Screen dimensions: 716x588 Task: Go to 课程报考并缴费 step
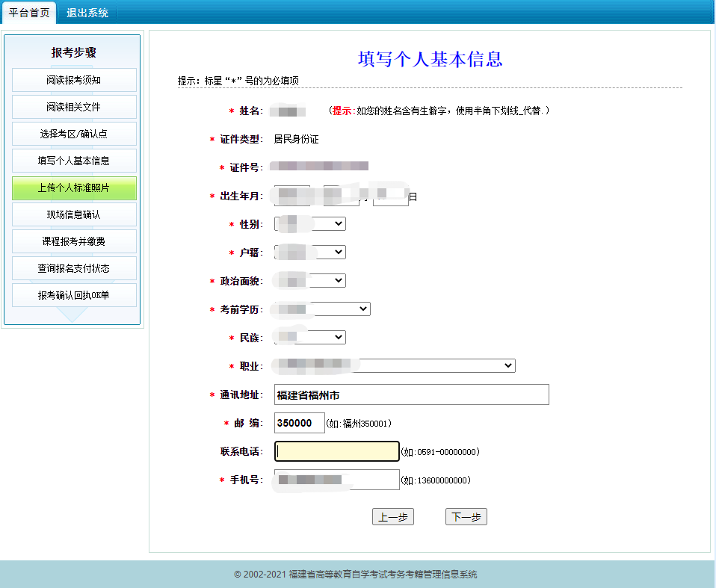tap(74, 241)
